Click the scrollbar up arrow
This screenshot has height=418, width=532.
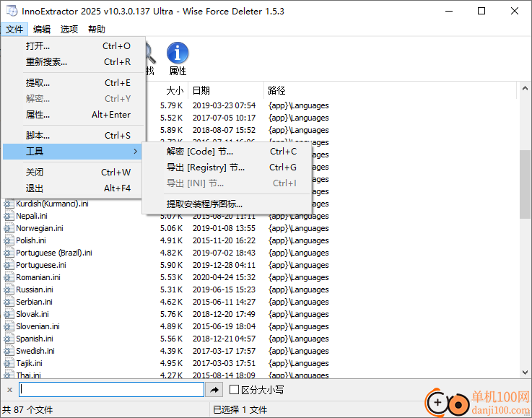click(525, 88)
